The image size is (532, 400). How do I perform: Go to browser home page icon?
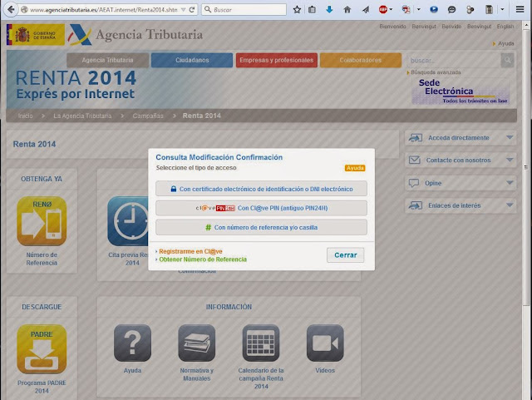click(347, 9)
